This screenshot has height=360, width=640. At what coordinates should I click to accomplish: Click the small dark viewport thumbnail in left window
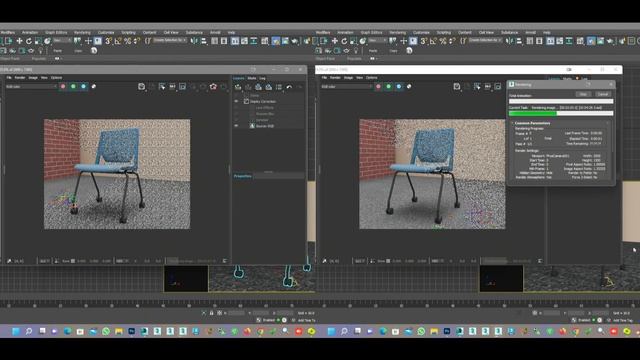click(x=186, y=278)
